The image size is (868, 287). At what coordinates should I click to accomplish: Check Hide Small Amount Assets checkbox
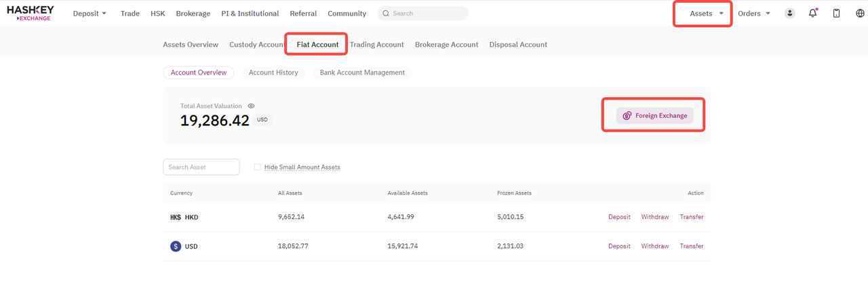258,167
